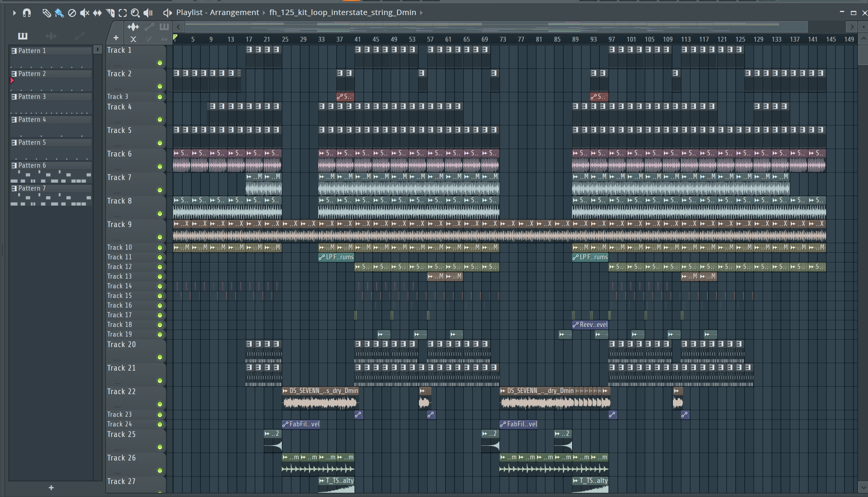
Task: Select the Track 20 header
Action: pos(136,351)
